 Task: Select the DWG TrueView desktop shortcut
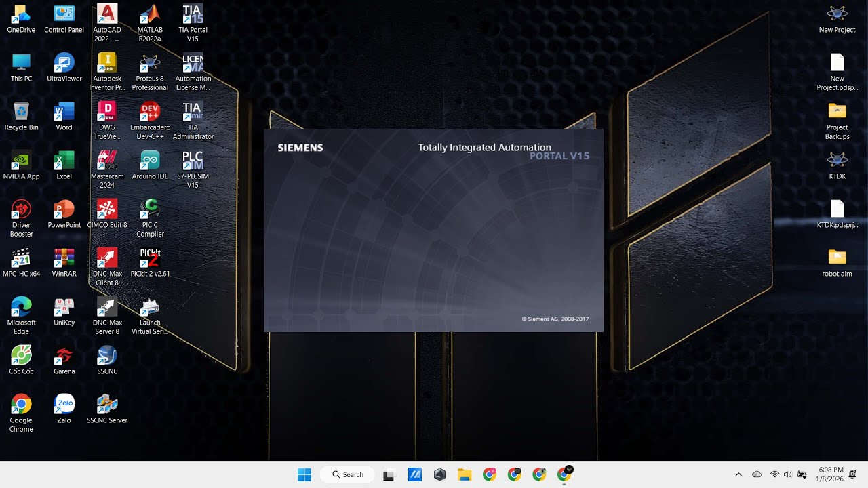pyautogui.click(x=107, y=121)
